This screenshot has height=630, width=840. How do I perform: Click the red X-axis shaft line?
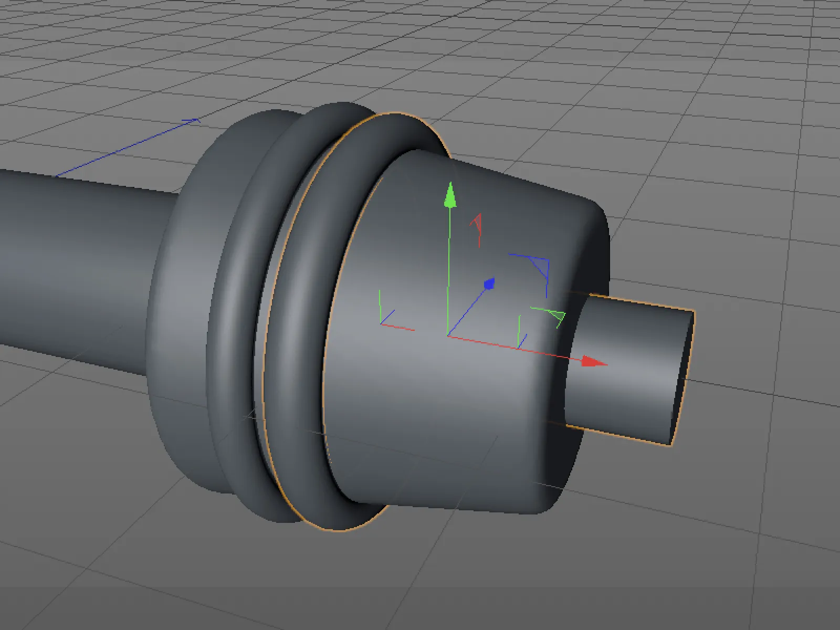514,348
